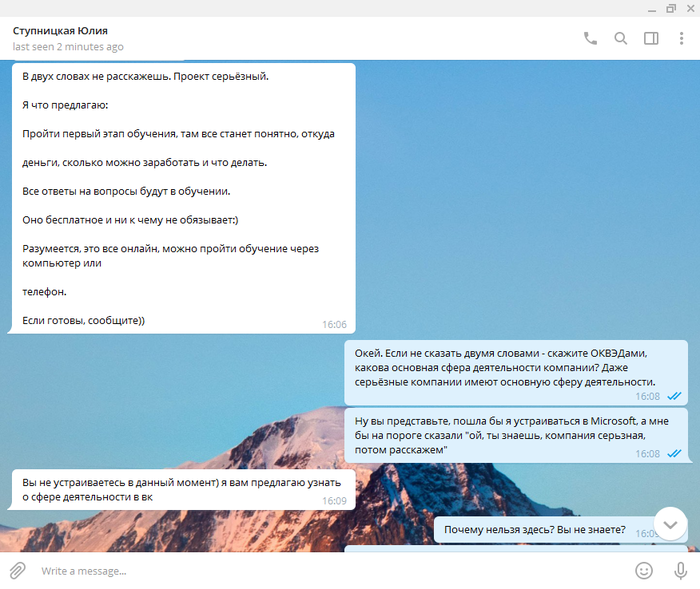Screen dimensions: 700x589
Task: Toggle the right info side panel
Action: pyautogui.click(x=651, y=39)
